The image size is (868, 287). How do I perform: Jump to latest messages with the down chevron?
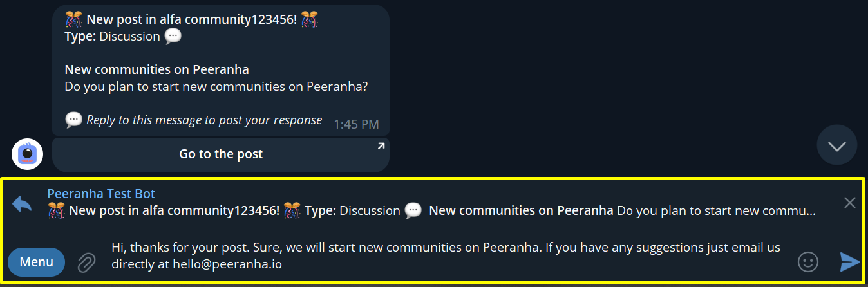tap(837, 145)
